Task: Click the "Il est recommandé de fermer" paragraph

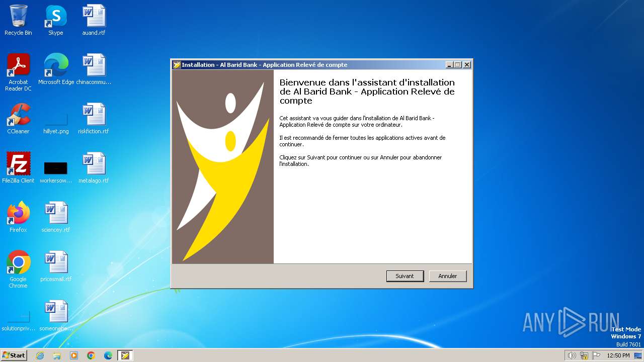Action: click(x=362, y=141)
